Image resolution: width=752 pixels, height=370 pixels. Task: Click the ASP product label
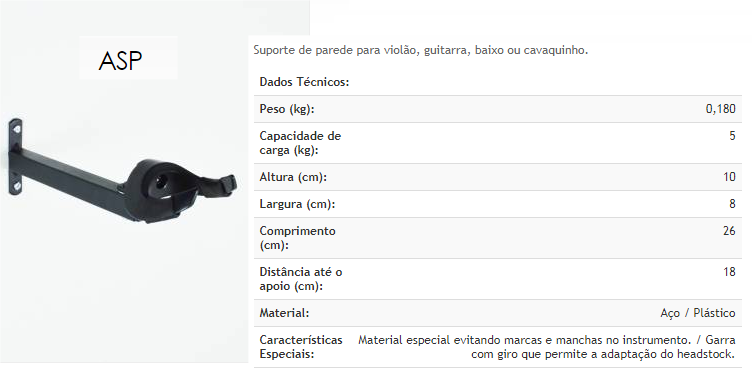pyautogui.click(x=120, y=61)
